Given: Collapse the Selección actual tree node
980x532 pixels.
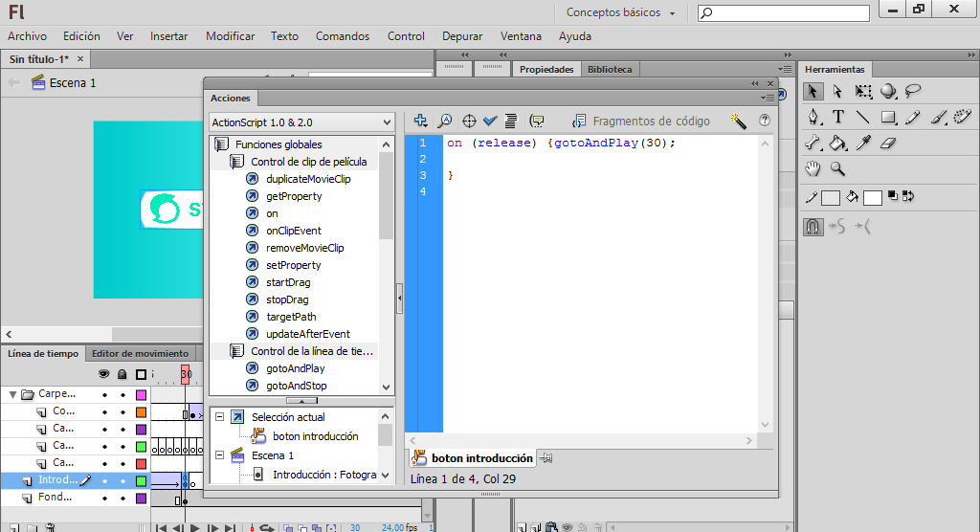Looking at the screenshot, I should [220, 416].
